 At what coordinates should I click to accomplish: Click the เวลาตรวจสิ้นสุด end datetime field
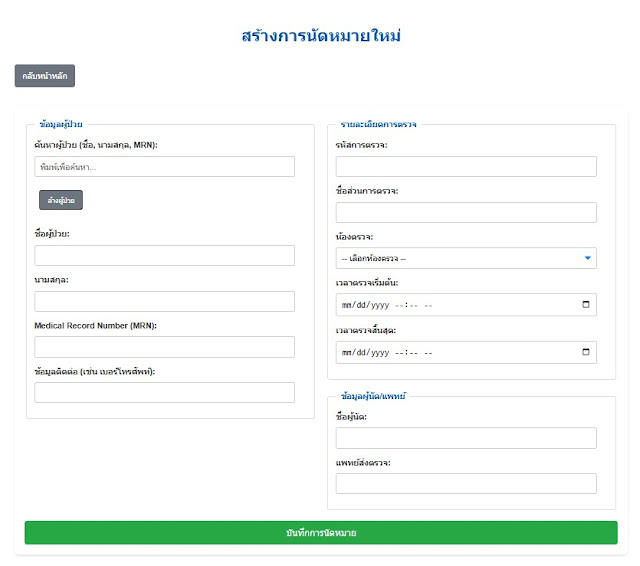[450, 352]
